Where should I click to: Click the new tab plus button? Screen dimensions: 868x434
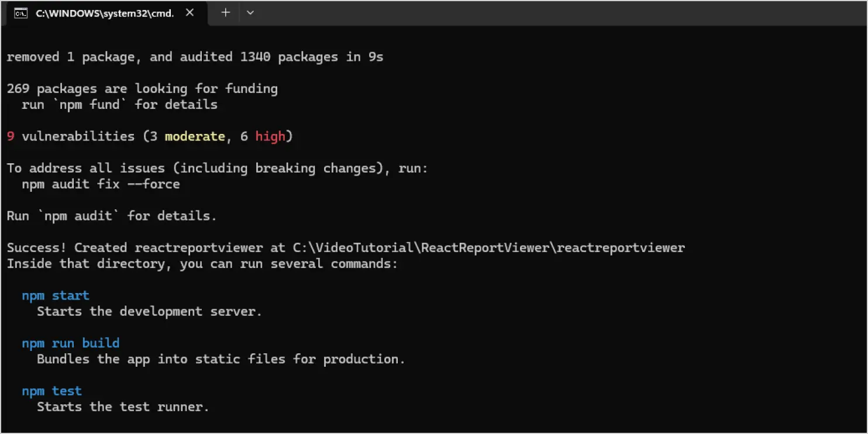point(225,12)
